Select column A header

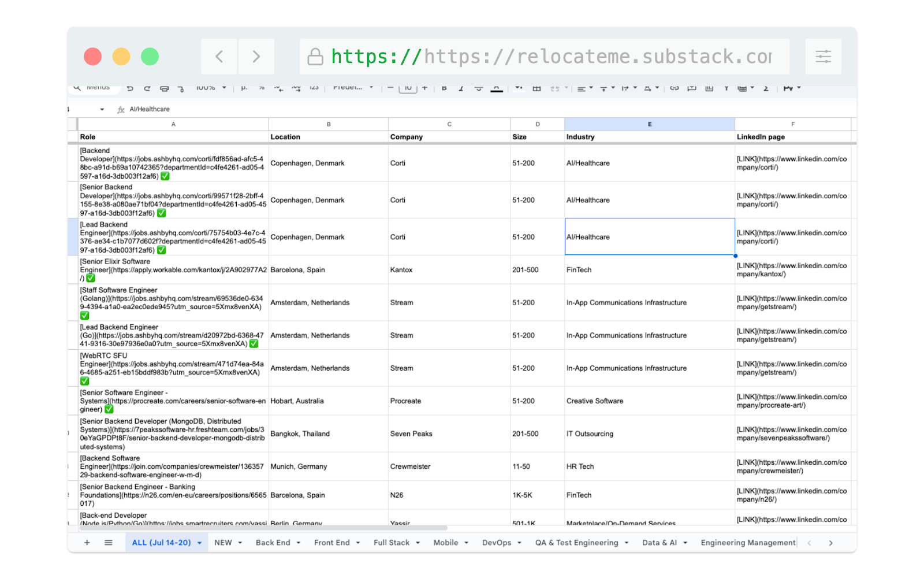(173, 124)
